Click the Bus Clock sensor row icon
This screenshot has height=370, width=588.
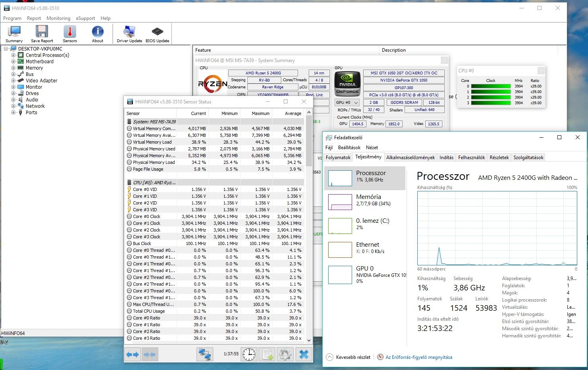[129, 243]
